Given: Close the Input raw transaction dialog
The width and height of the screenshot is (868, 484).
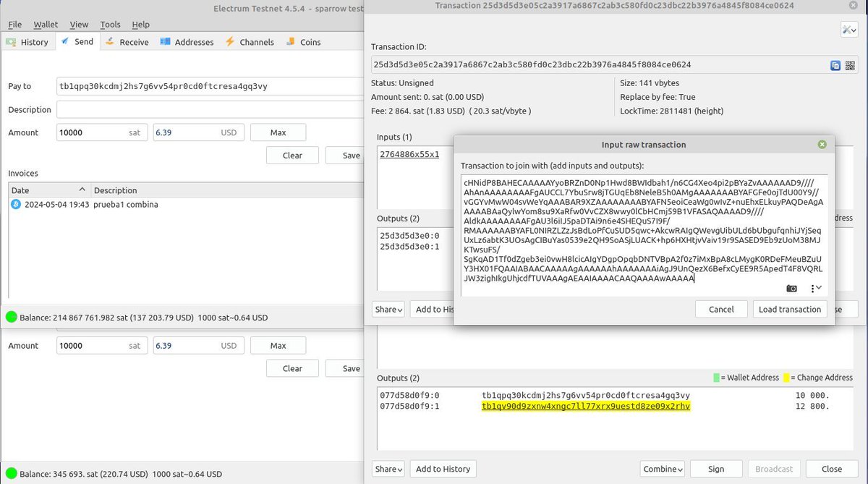Looking at the screenshot, I should (822, 145).
